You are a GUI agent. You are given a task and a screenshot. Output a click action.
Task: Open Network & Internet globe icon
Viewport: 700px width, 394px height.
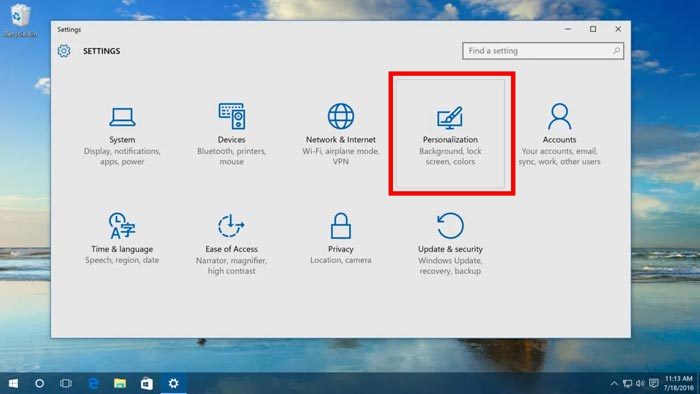pos(341,116)
